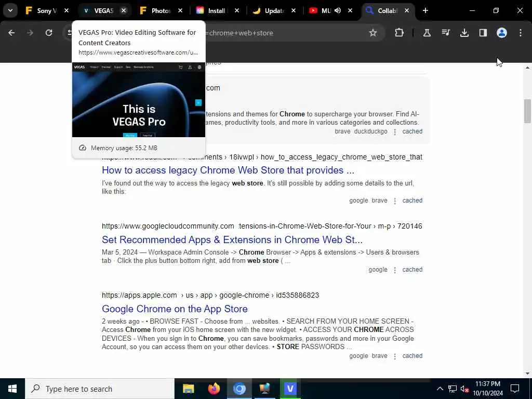532x399 pixels.
Task: Open the notification center icon
Action: (x=515, y=389)
